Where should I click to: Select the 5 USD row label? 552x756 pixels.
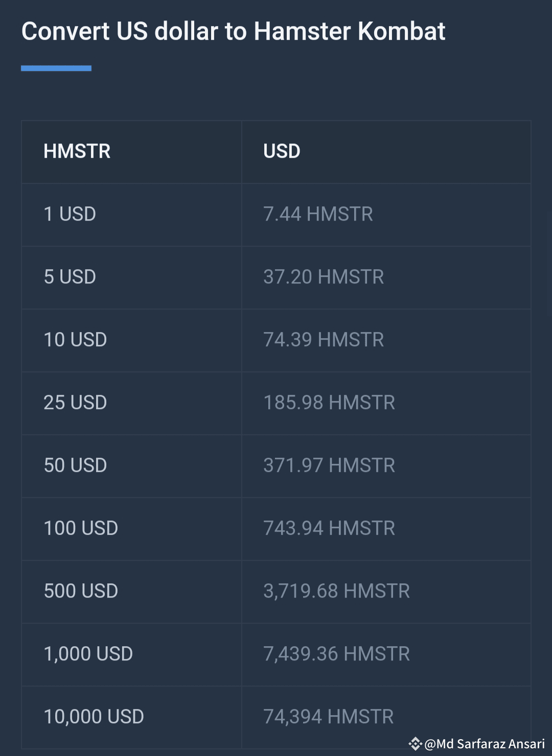click(70, 277)
